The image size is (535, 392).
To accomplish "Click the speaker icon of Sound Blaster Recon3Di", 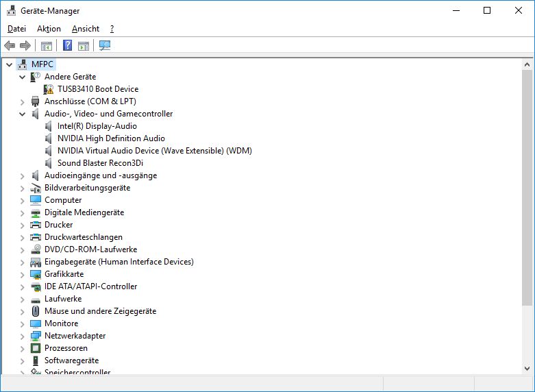I will 49,163.
